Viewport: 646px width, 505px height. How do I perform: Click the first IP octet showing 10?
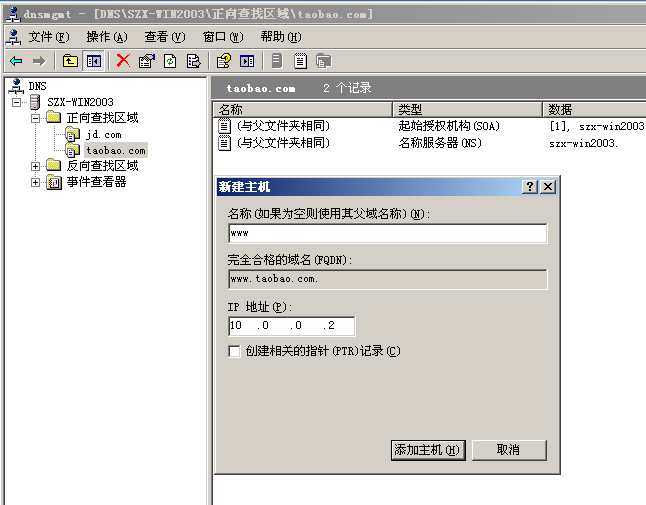236,326
